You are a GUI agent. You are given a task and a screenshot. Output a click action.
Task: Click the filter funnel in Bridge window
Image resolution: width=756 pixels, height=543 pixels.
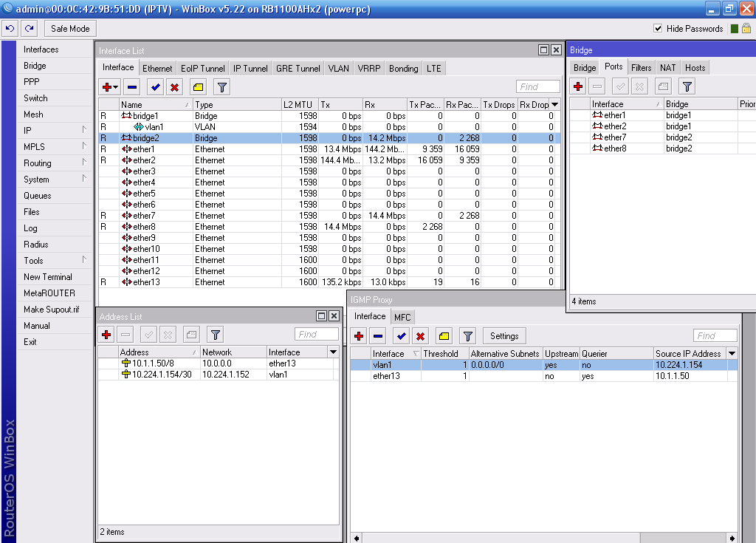[687, 86]
